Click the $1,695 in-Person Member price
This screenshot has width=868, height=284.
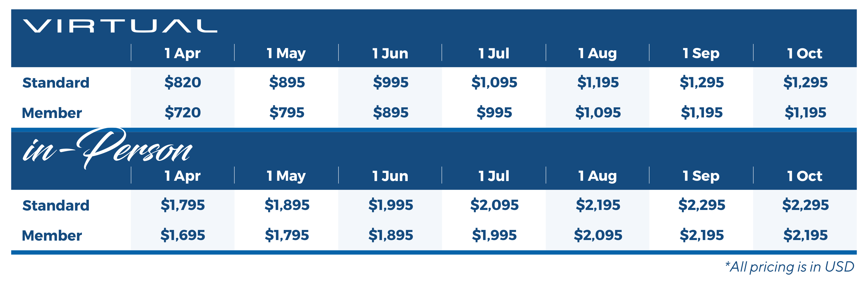click(x=183, y=235)
